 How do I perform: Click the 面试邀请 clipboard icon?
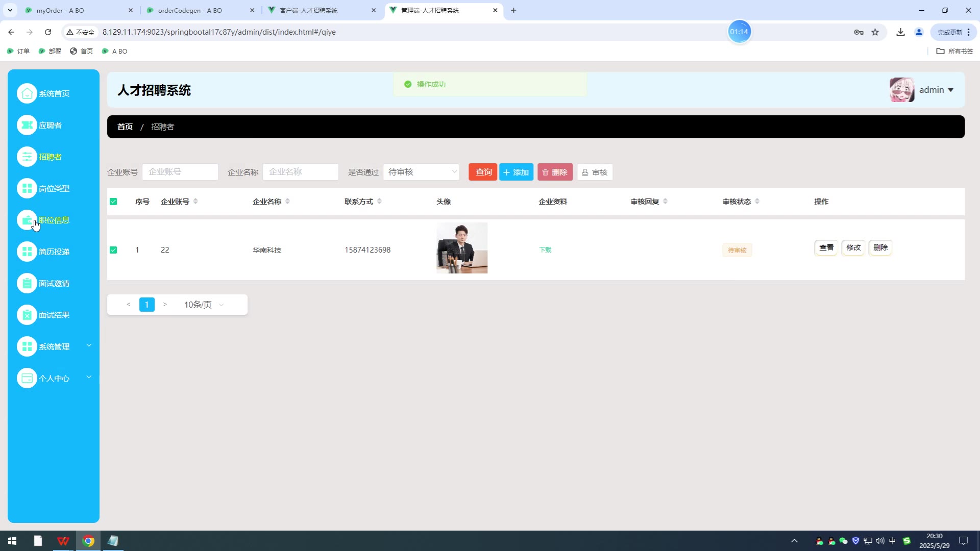(27, 283)
